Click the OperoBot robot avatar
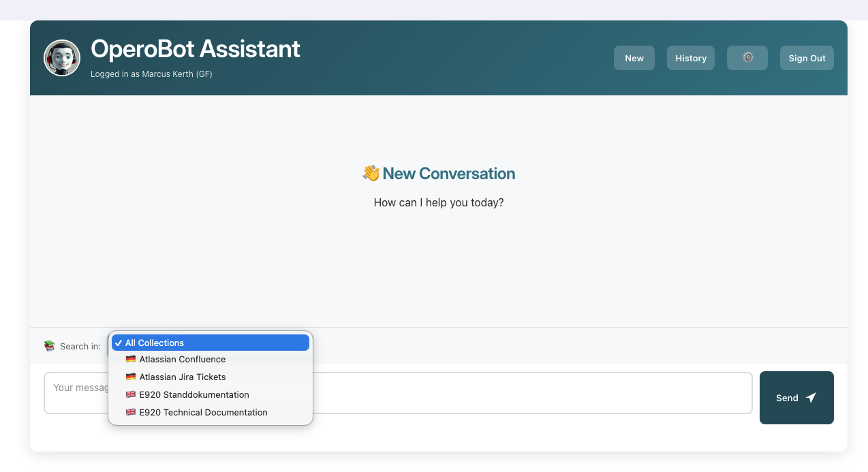Image resolution: width=868 pixels, height=472 pixels. pos(62,57)
